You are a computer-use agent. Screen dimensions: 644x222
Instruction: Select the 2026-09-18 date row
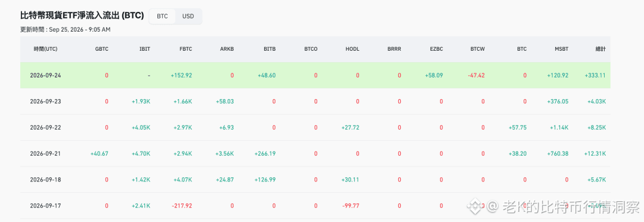tap(315, 180)
